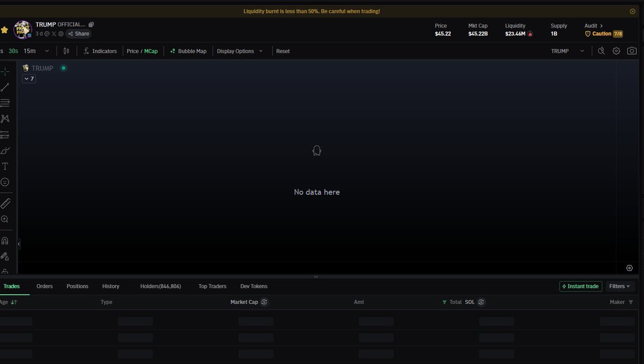Expand the Display Options dropdown
The height and width of the screenshot is (364, 644).
(240, 51)
